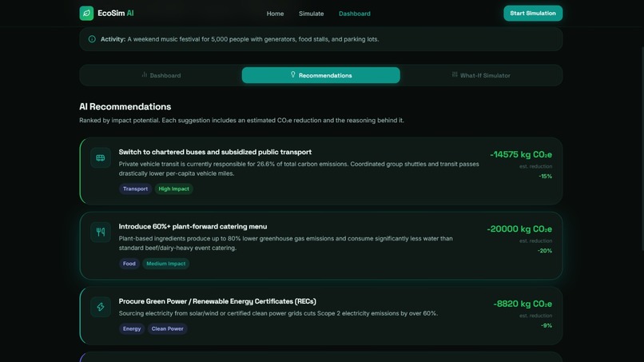Click the -20000 kg CO₂e value
The height and width of the screenshot is (362, 644).
pos(519,229)
